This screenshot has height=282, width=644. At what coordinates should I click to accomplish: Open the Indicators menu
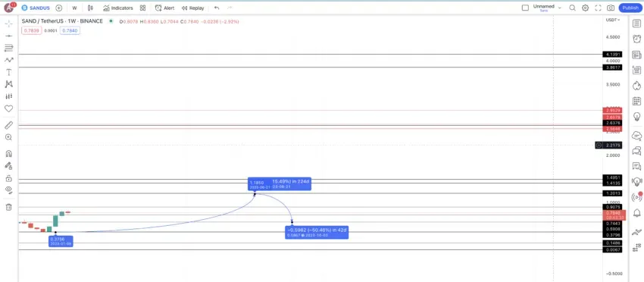click(118, 8)
